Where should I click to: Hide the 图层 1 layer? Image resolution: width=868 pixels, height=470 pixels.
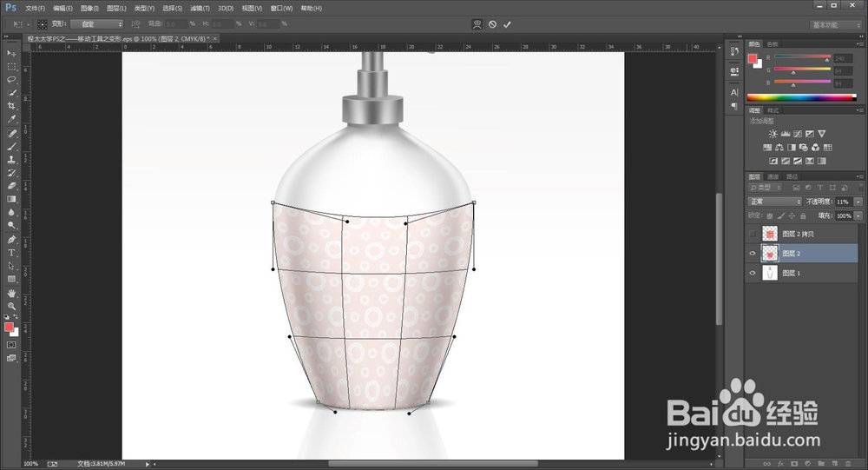click(753, 273)
